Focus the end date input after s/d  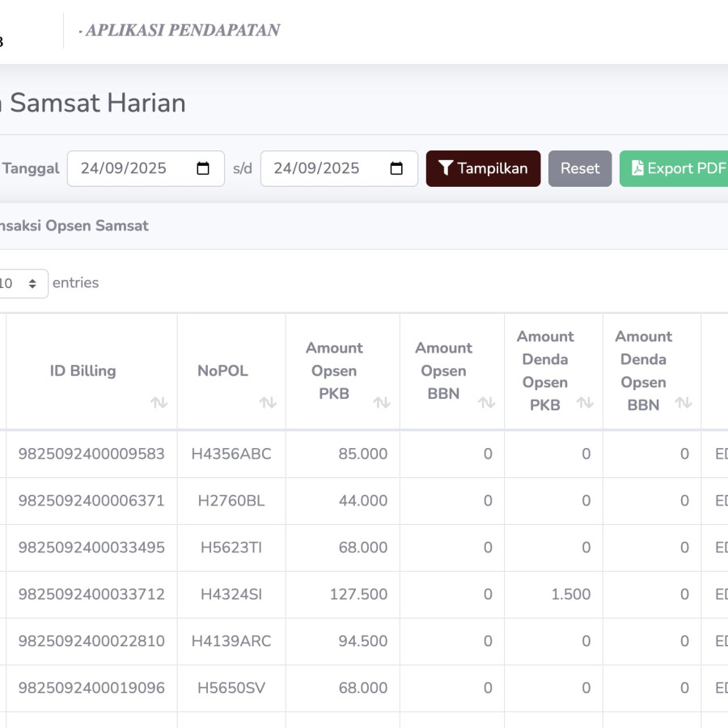pyautogui.click(x=324, y=168)
